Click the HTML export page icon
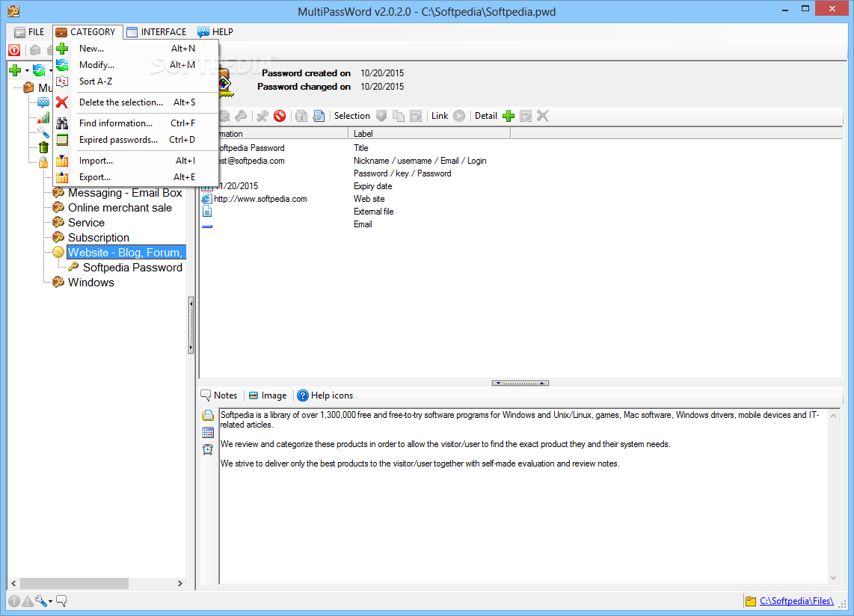854x616 pixels. tap(319, 115)
